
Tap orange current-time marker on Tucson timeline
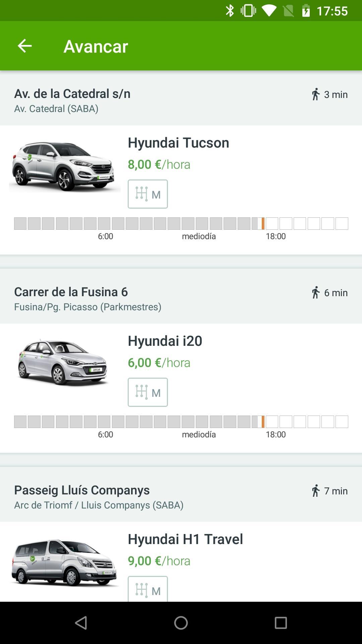click(263, 223)
